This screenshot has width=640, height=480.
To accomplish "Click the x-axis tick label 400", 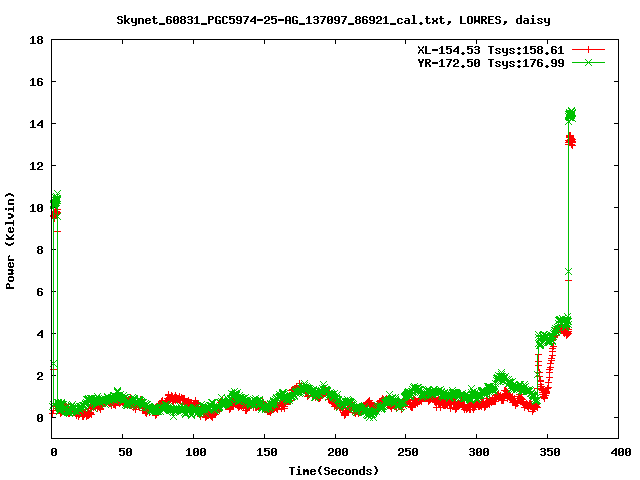I will tap(620, 452).
